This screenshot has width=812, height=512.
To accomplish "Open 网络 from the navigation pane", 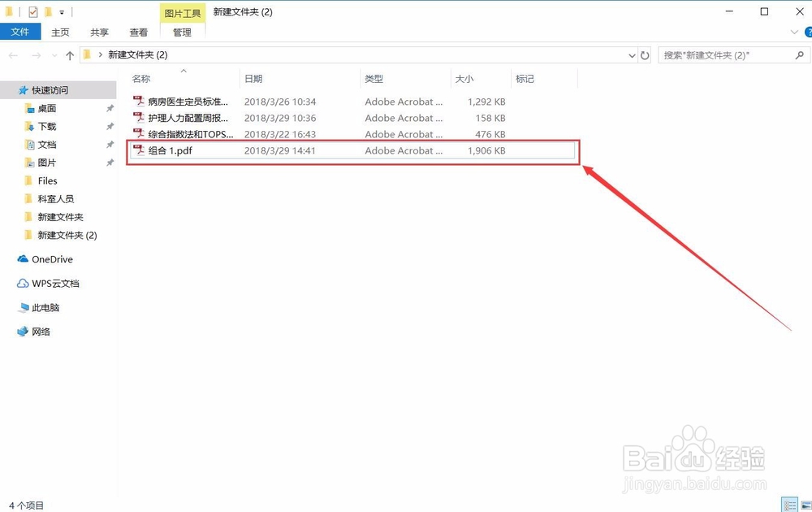I will [x=41, y=332].
